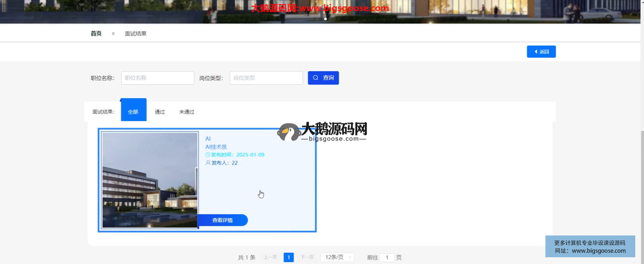Go to 首页 in the breadcrumb

(x=96, y=34)
